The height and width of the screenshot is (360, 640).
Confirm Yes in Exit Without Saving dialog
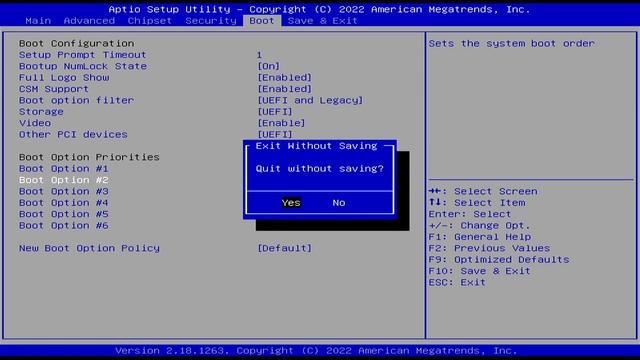(291, 203)
